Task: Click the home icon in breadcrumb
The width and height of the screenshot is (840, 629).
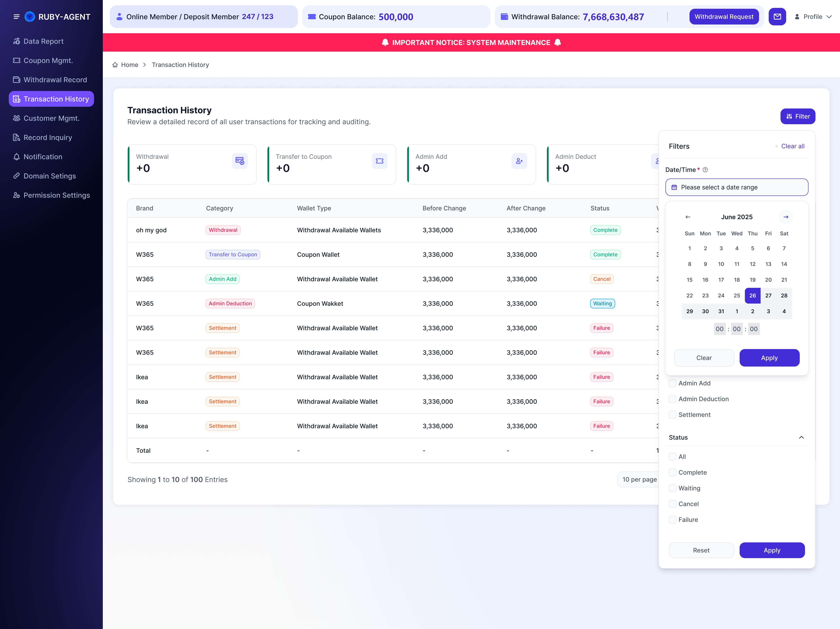Action: (115, 65)
